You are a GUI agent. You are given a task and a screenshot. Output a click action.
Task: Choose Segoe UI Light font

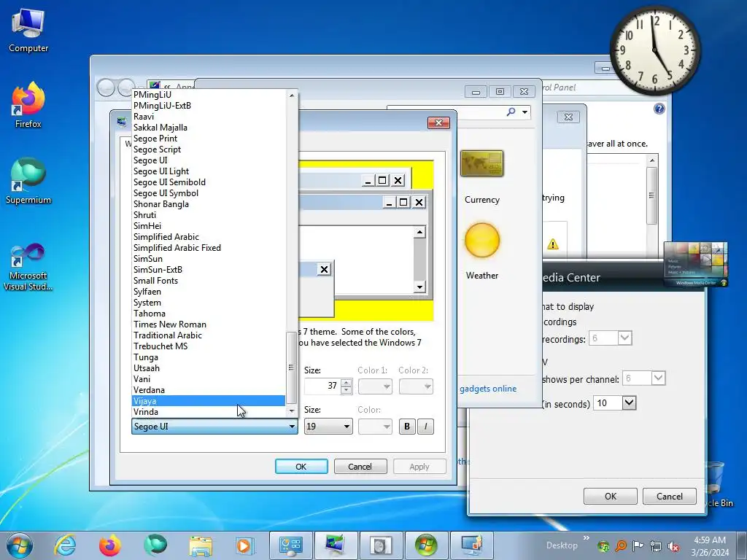tap(208, 171)
